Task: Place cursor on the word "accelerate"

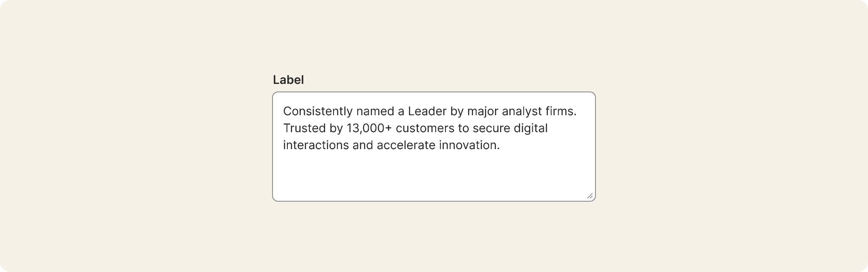Action: 406,145
